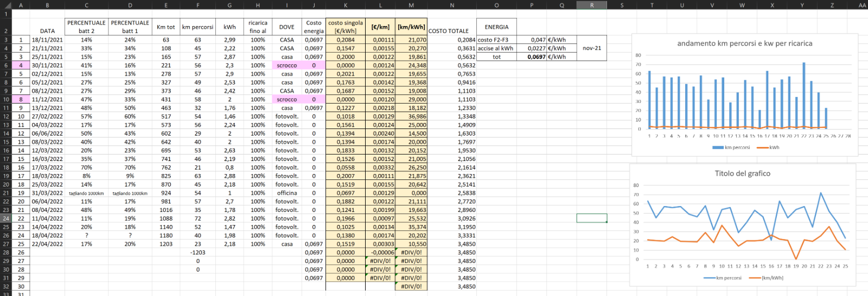Select the date cell 18/11/2021
The width and height of the screenshot is (868, 296).
[47, 40]
